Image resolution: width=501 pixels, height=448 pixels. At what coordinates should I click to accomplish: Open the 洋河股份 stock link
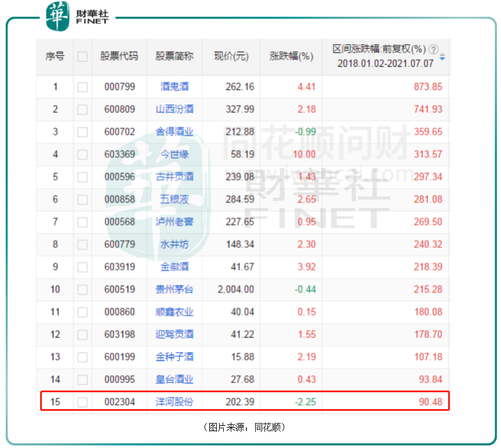click(x=174, y=402)
